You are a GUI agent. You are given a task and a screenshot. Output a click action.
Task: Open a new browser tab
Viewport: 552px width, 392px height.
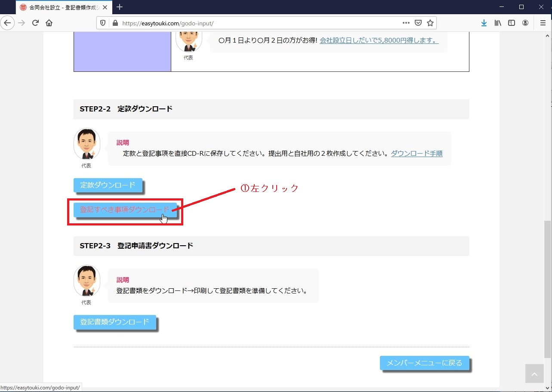tap(120, 7)
